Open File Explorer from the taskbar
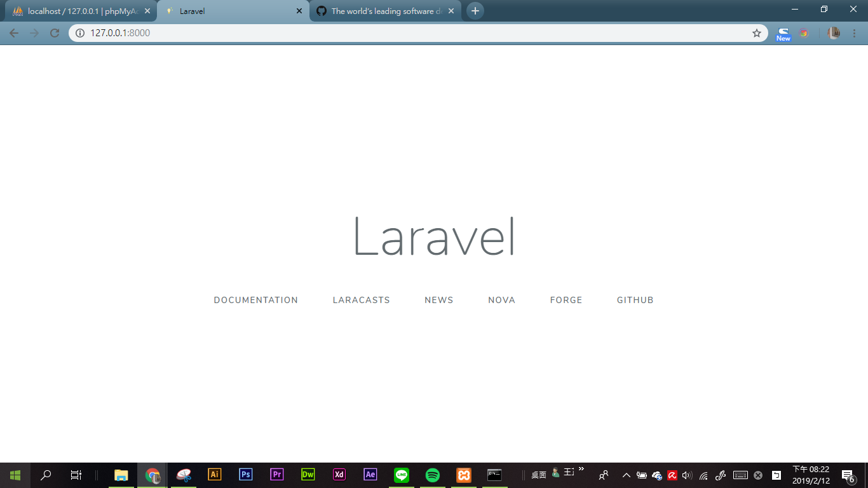The width and height of the screenshot is (868, 488). pos(121,475)
